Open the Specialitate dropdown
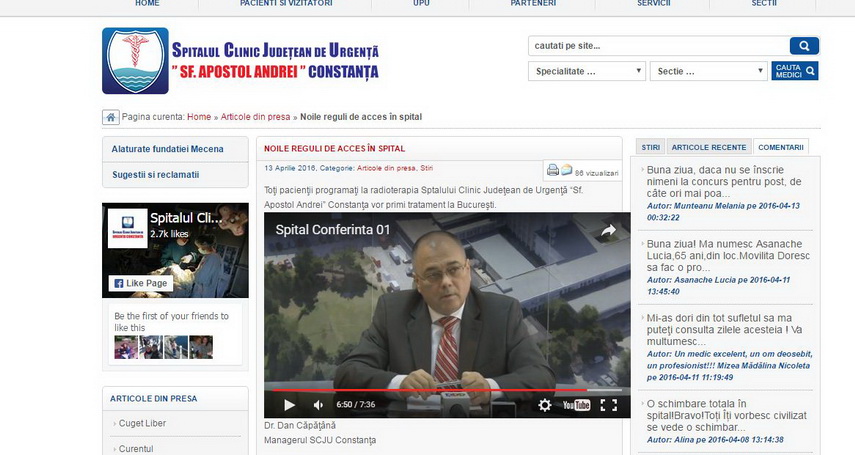The image size is (855, 455). click(586, 72)
